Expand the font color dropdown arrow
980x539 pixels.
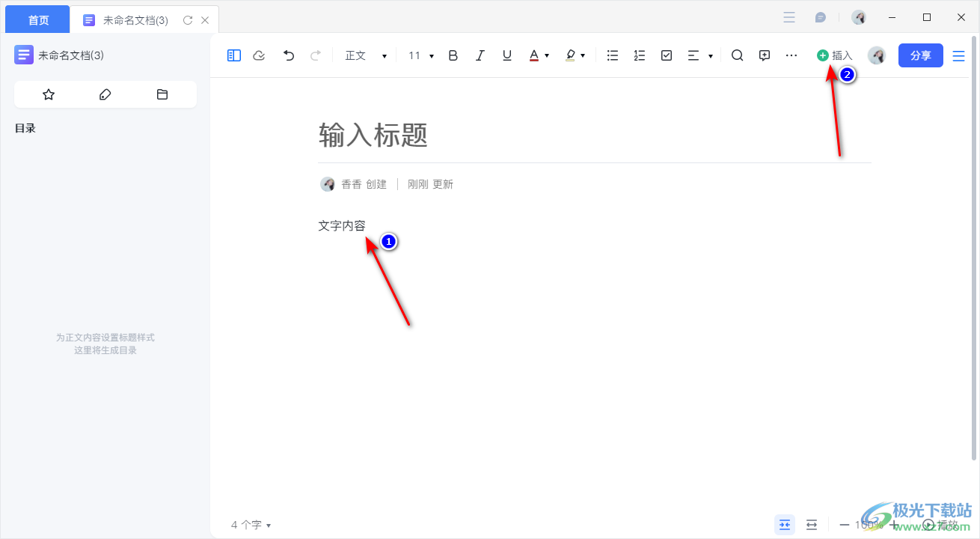pos(547,55)
